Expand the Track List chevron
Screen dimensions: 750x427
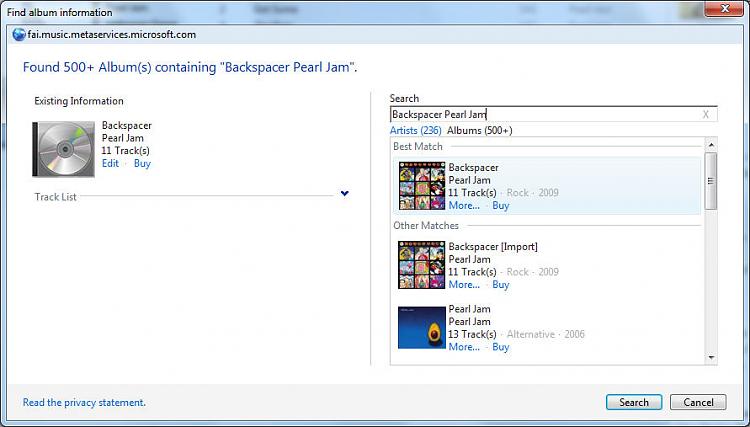345,194
